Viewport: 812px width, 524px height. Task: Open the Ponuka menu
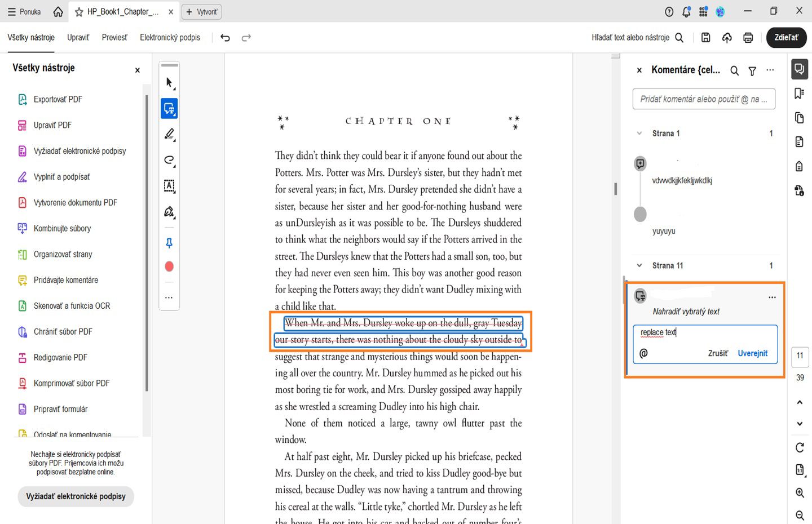[x=24, y=11]
